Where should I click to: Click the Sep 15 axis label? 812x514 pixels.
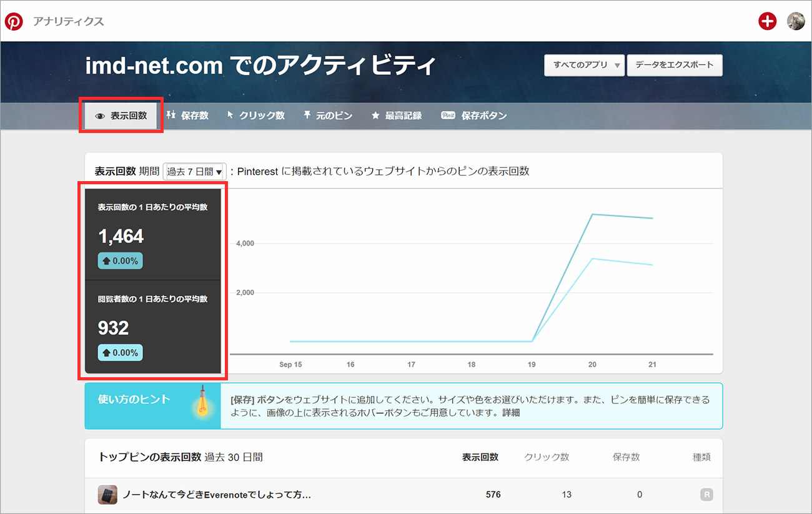290,364
